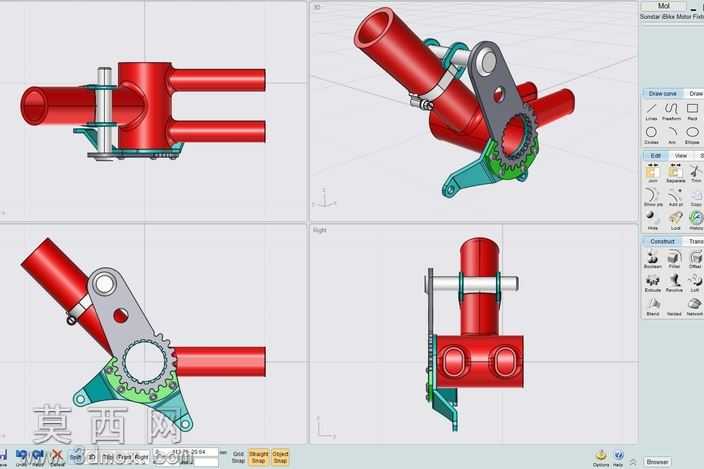Click the Trim edit tool

pyautogui.click(x=696, y=173)
